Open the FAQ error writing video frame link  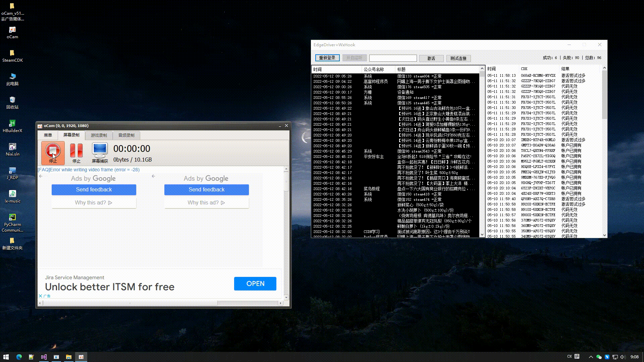[x=89, y=170]
